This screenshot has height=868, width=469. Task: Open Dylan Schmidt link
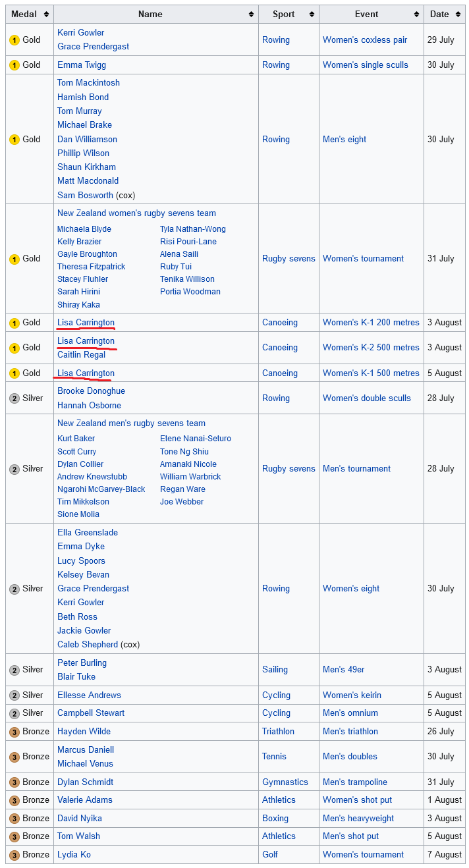pos(85,782)
